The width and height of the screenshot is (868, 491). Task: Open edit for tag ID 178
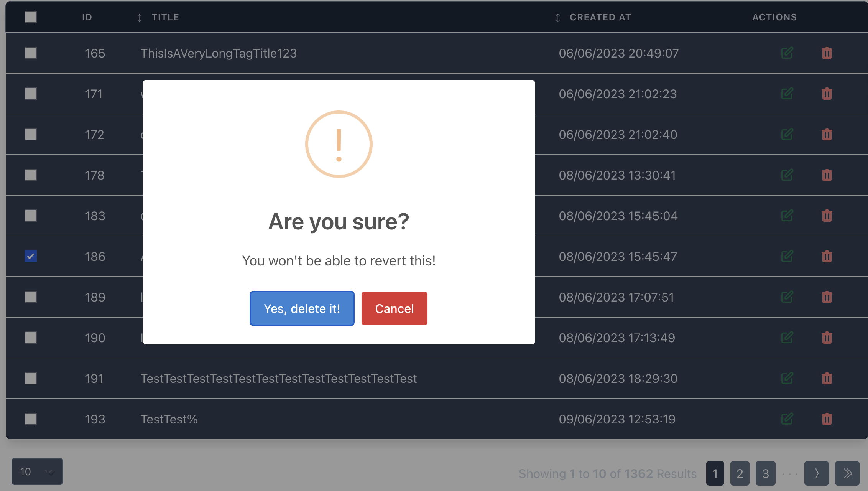787,175
